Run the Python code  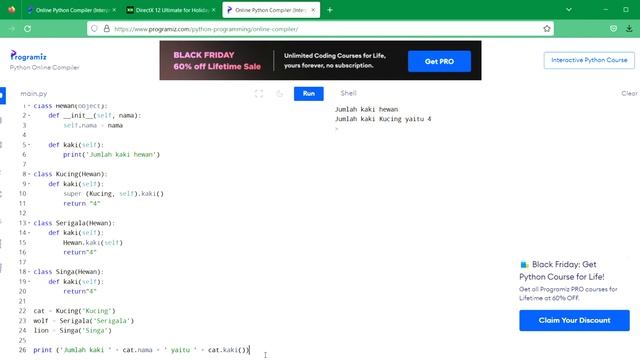coord(309,93)
